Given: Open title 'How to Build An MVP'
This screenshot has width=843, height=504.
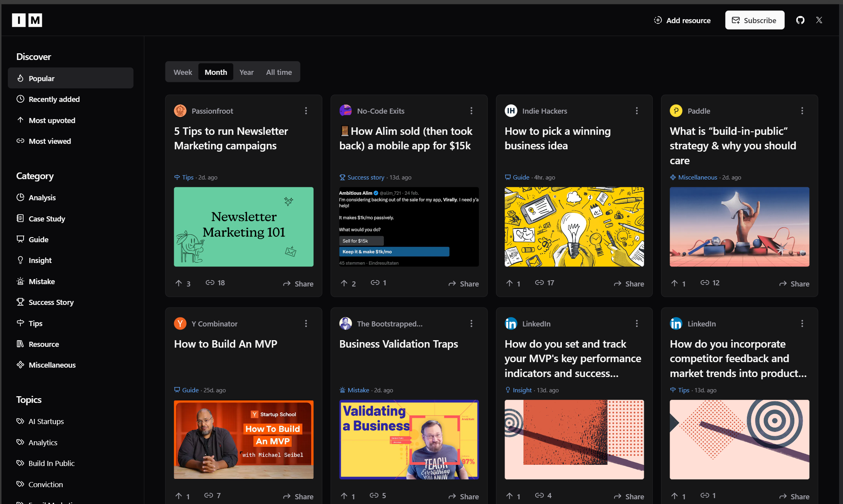Looking at the screenshot, I should point(225,344).
